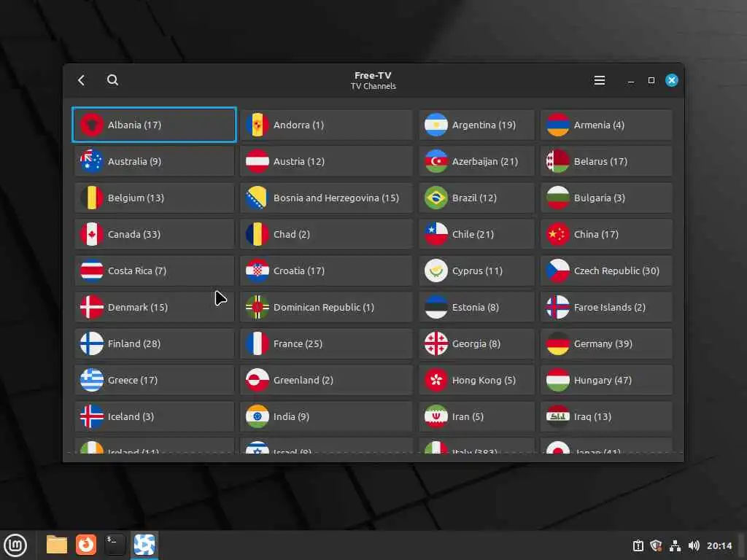Click the Chile flag icon
The width and height of the screenshot is (747, 560).
436,234
